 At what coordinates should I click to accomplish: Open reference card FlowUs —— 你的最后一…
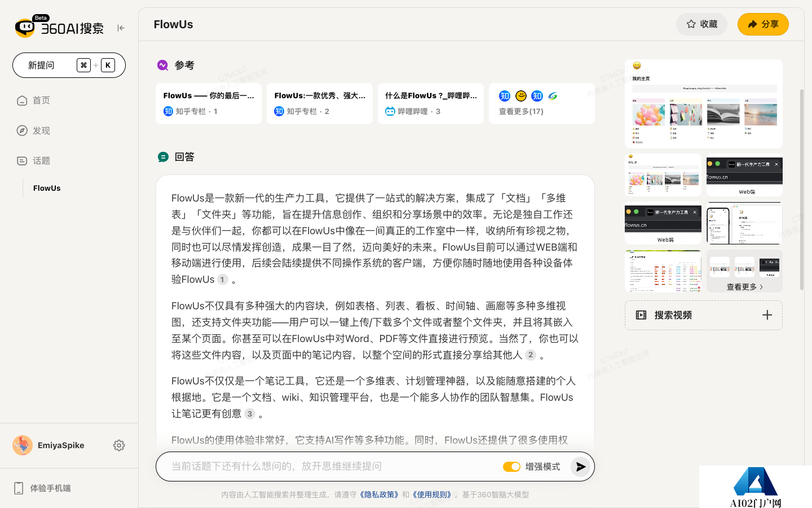click(x=209, y=103)
